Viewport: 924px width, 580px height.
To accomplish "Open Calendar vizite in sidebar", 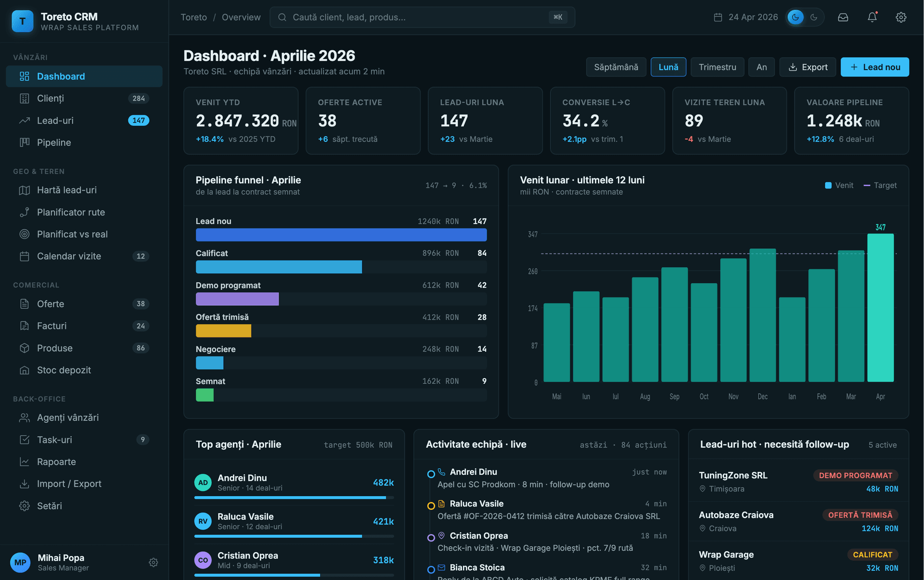I will 69,256.
